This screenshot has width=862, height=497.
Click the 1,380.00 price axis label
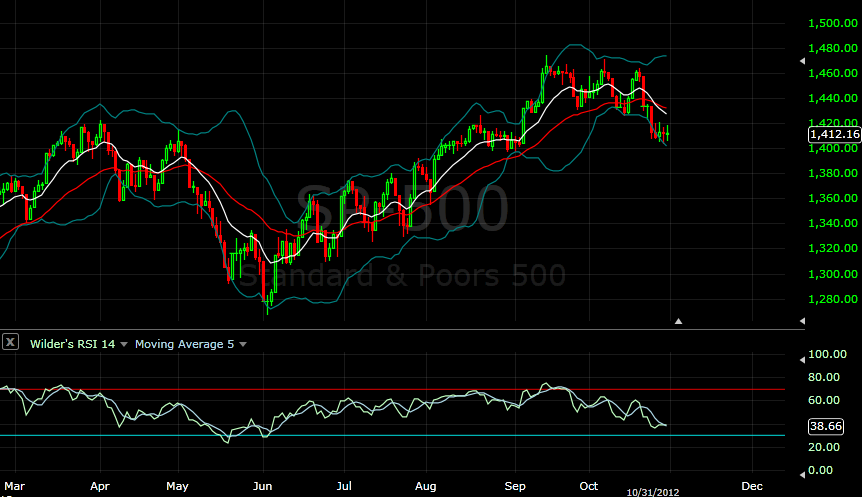click(833, 173)
